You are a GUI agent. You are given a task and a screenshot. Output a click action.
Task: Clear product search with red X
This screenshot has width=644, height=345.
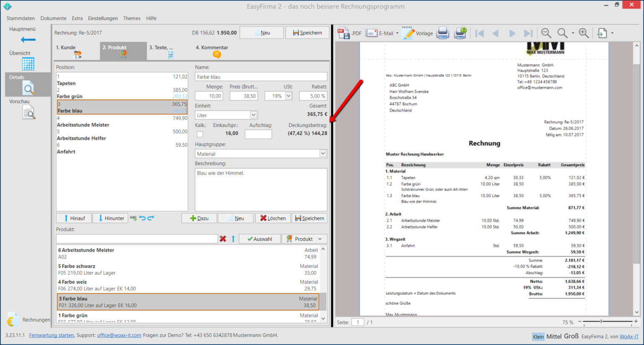tap(223, 239)
